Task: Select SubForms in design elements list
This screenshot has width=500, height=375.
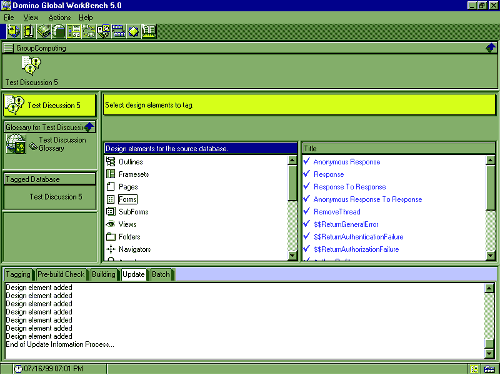Action: [x=133, y=212]
